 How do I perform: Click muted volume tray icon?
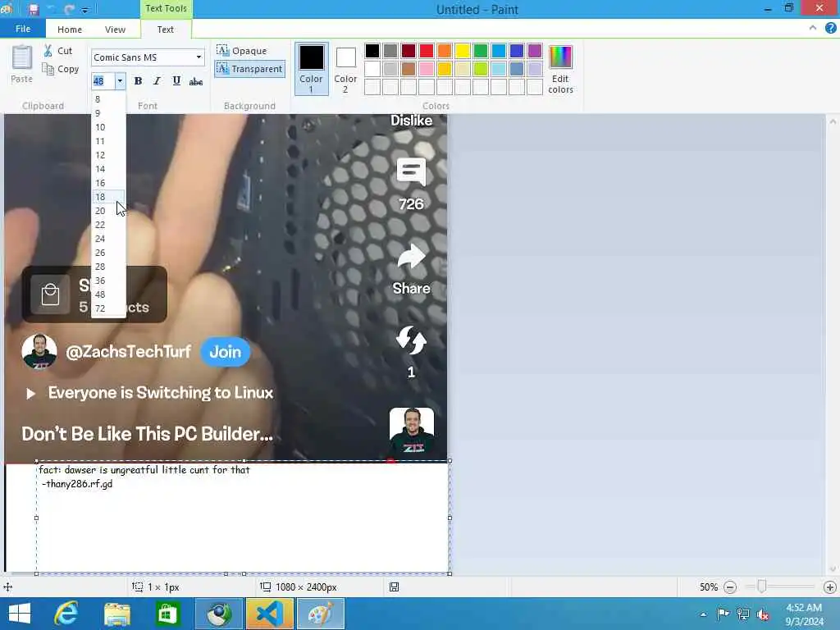pyautogui.click(x=763, y=614)
